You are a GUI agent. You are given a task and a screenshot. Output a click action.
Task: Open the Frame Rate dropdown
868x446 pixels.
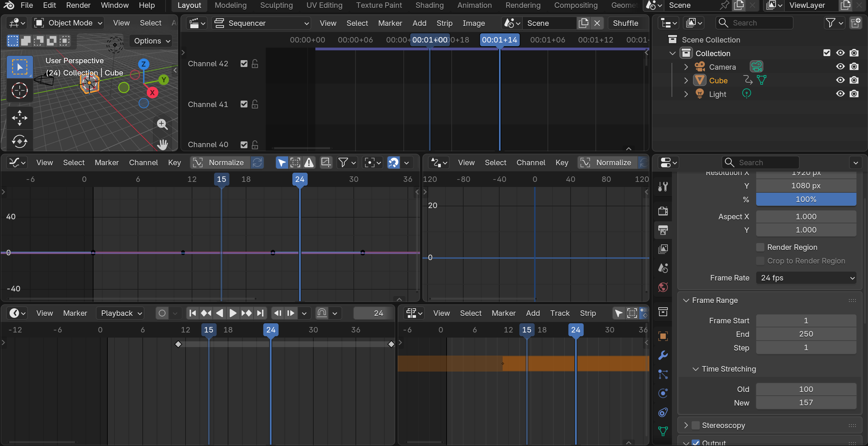pos(806,278)
